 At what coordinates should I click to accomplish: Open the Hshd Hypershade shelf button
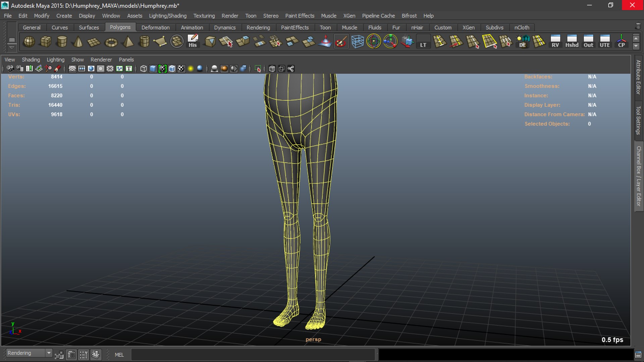pyautogui.click(x=572, y=42)
